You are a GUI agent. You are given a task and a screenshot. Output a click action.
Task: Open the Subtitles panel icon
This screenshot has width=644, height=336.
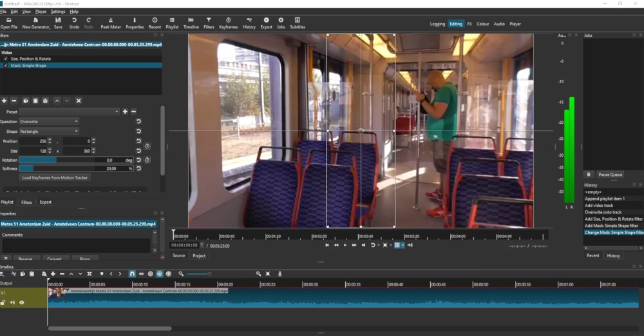click(x=297, y=23)
